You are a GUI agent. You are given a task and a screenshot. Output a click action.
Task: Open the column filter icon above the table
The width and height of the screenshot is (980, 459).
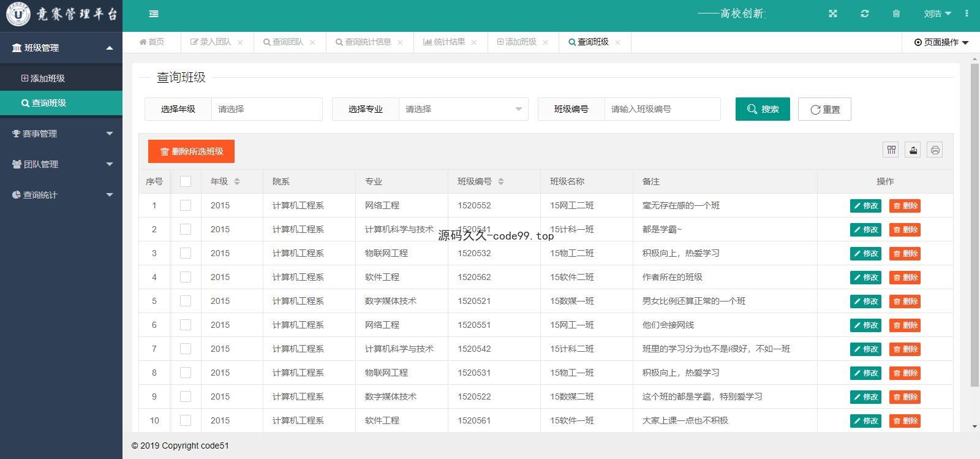891,150
